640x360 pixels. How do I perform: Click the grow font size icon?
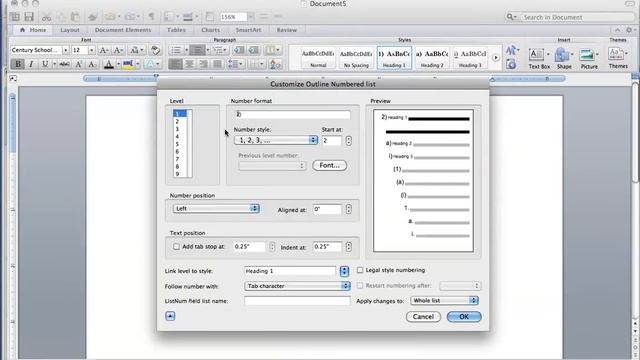(x=104, y=50)
